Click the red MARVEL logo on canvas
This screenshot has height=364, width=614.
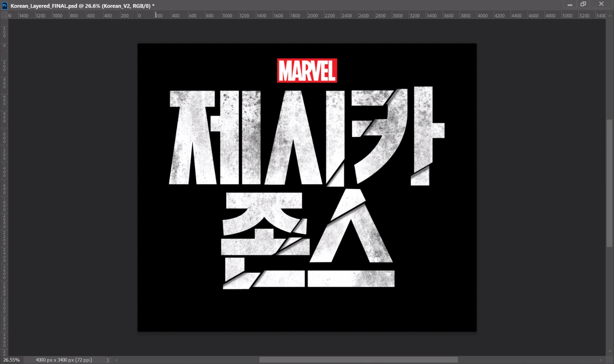pyautogui.click(x=307, y=71)
